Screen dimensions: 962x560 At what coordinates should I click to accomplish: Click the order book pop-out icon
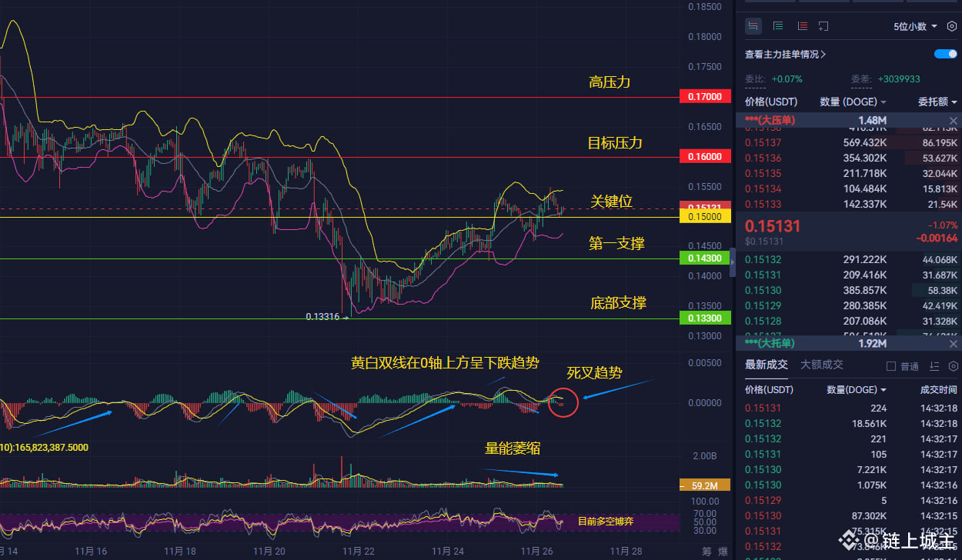(x=823, y=26)
